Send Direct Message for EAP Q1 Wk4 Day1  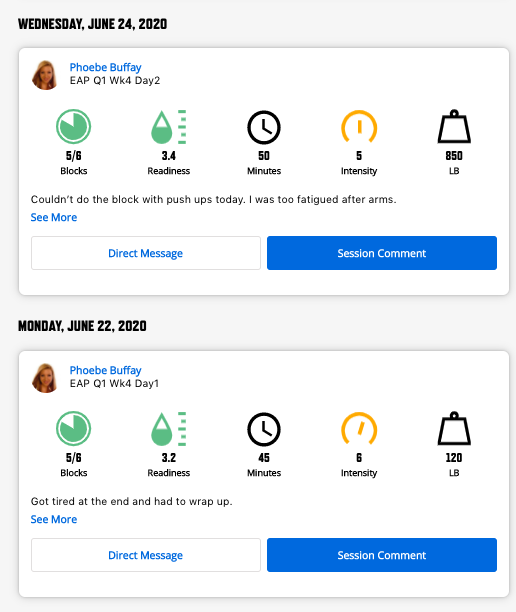coord(146,555)
